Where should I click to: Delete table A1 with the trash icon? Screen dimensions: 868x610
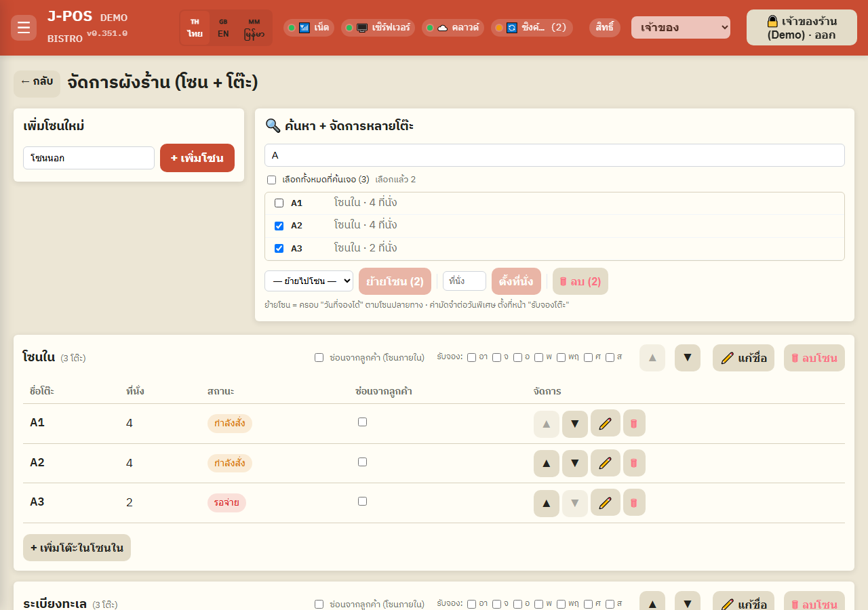[x=634, y=424]
